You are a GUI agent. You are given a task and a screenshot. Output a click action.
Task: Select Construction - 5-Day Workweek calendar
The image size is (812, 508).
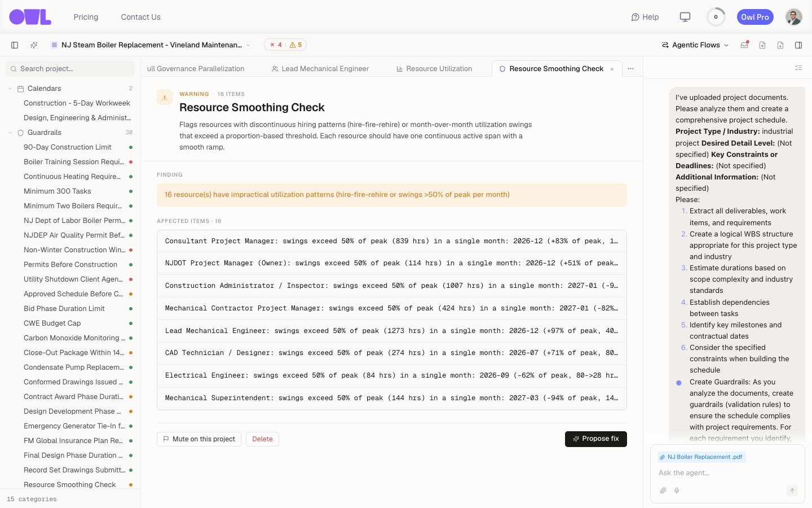click(x=77, y=103)
